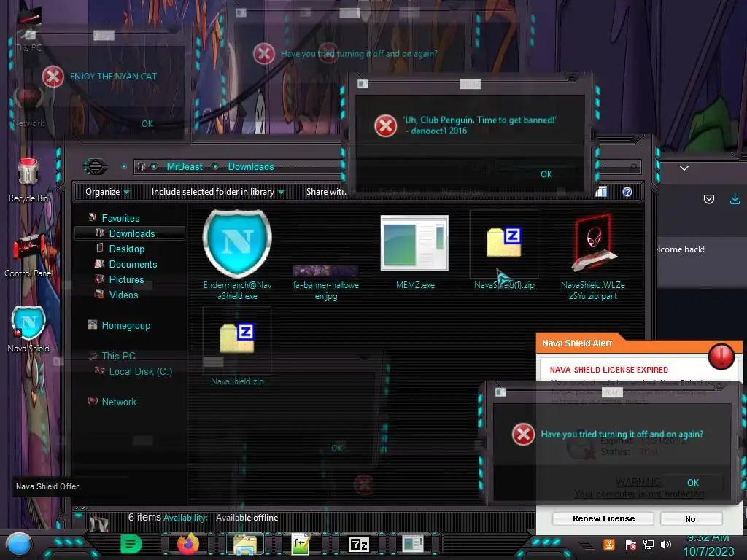
Task: Open Action Center flag tray icon
Action: point(630,544)
